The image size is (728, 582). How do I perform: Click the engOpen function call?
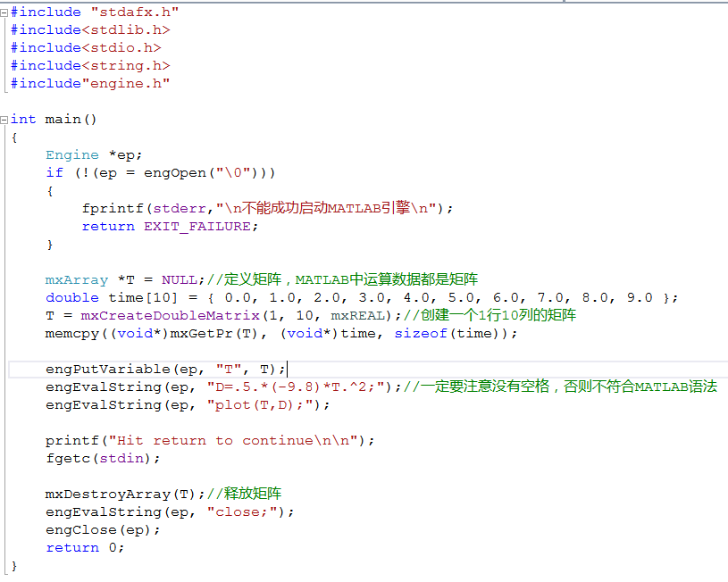click(174, 173)
